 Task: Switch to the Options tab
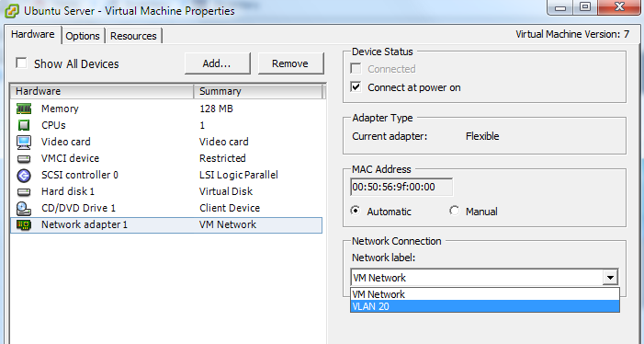[83, 36]
